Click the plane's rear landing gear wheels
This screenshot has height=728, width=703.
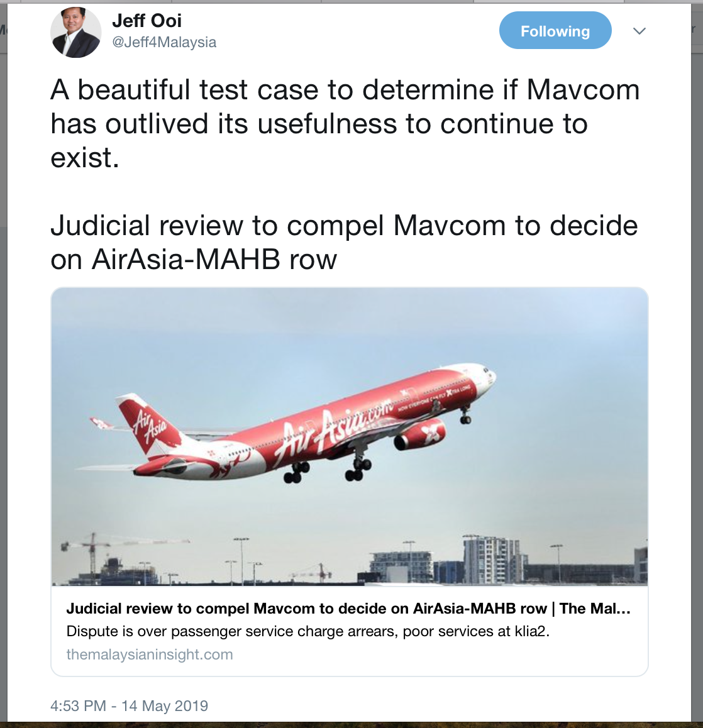pos(296,473)
